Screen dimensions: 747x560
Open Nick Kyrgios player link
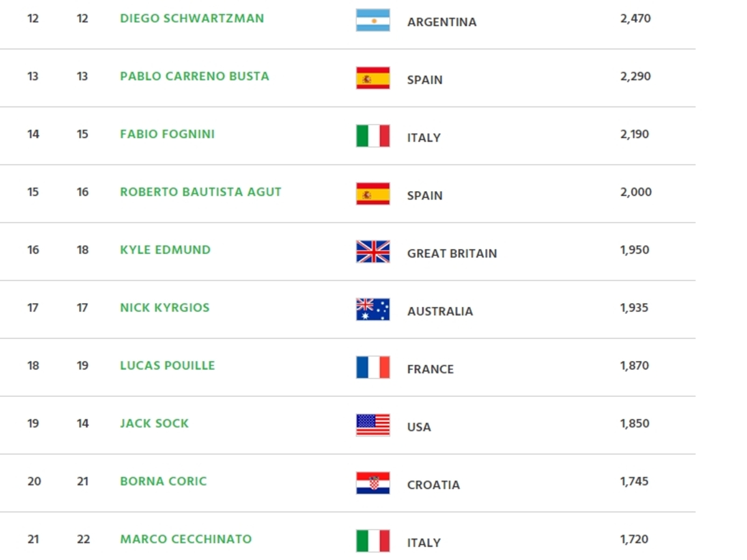click(x=165, y=307)
